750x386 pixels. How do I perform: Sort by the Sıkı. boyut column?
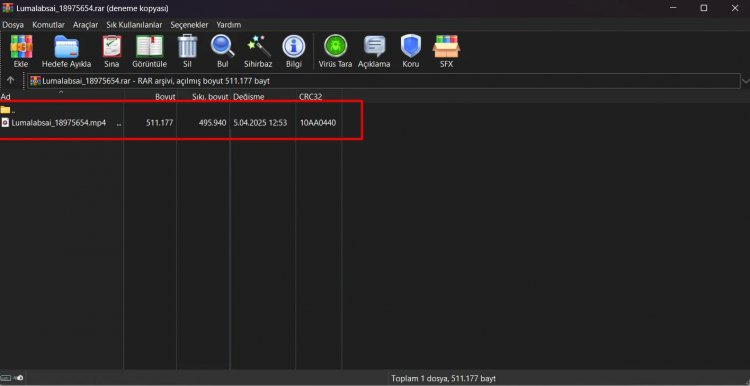[x=203, y=97]
